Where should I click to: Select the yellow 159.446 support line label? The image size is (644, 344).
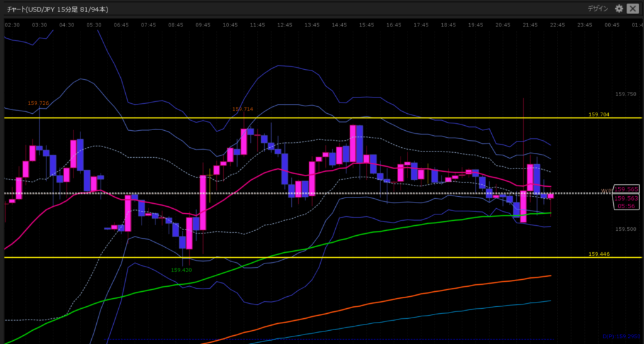[x=599, y=254]
